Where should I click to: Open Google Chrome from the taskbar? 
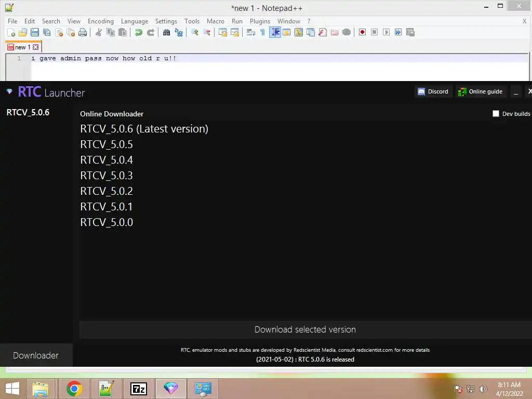pyautogui.click(x=74, y=389)
